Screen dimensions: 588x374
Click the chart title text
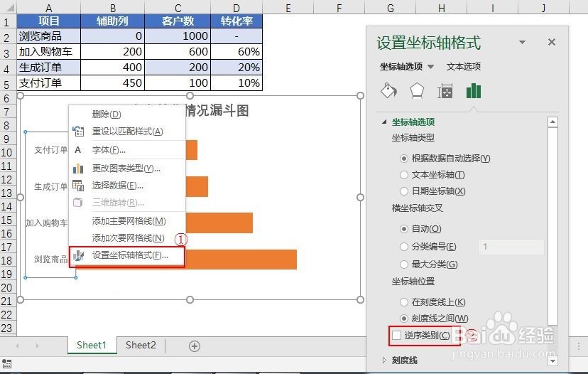pyautogui.click(x=217, y=110)
